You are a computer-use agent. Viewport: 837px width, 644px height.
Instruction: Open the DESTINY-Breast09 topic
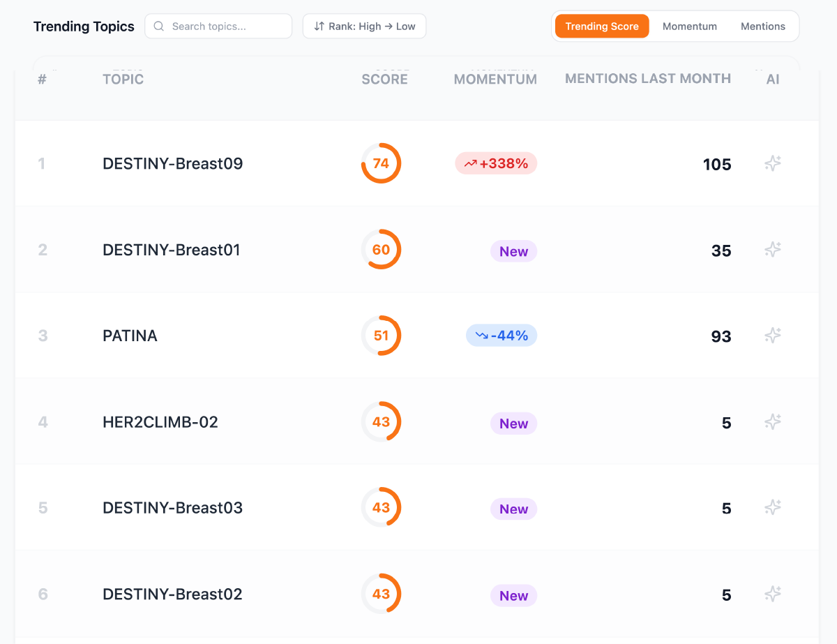coord(172,163)
